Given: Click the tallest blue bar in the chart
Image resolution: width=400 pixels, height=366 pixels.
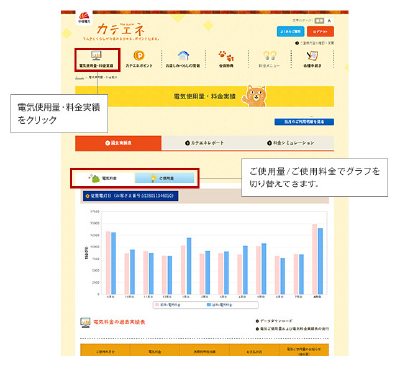Looking at the screenshot, I should pyautogui.click(x=320, y=261).
